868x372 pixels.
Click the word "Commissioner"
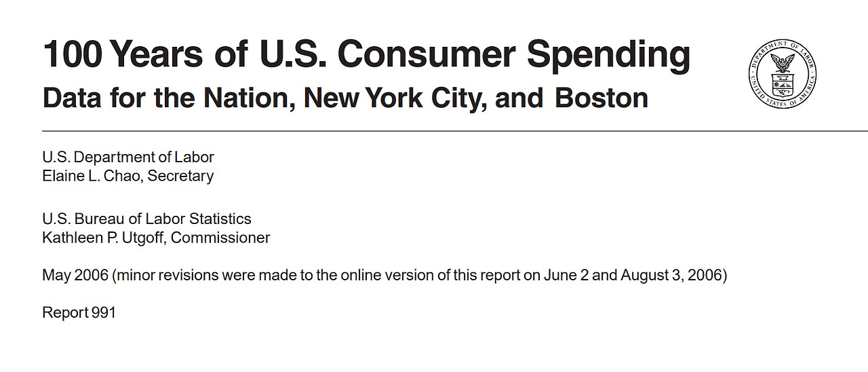click(x=218, y=238)
